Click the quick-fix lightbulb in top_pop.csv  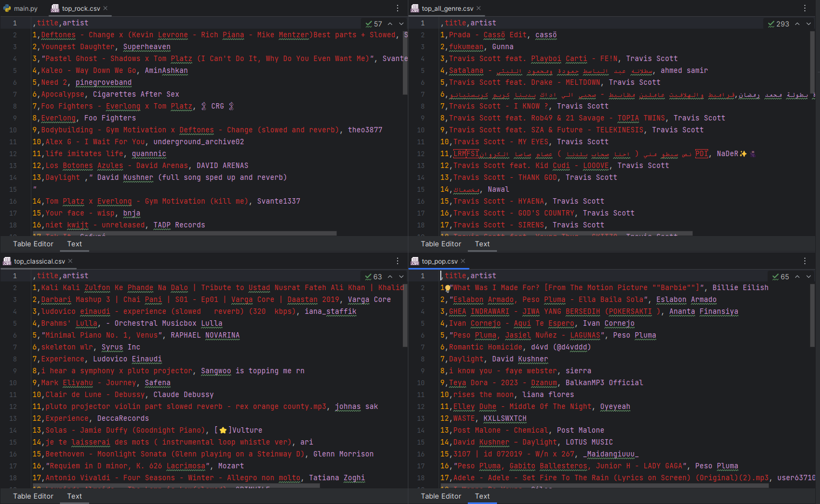[x=448, y=288]
